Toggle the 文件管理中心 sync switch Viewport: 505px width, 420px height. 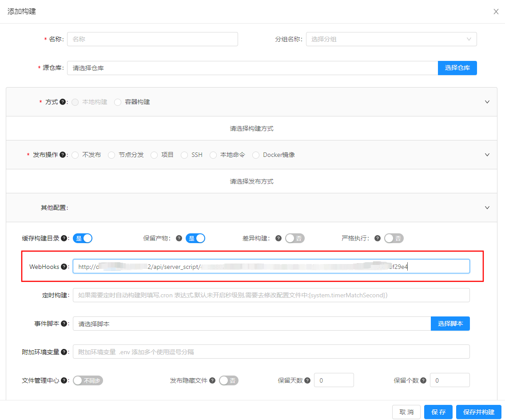[88, 380]
